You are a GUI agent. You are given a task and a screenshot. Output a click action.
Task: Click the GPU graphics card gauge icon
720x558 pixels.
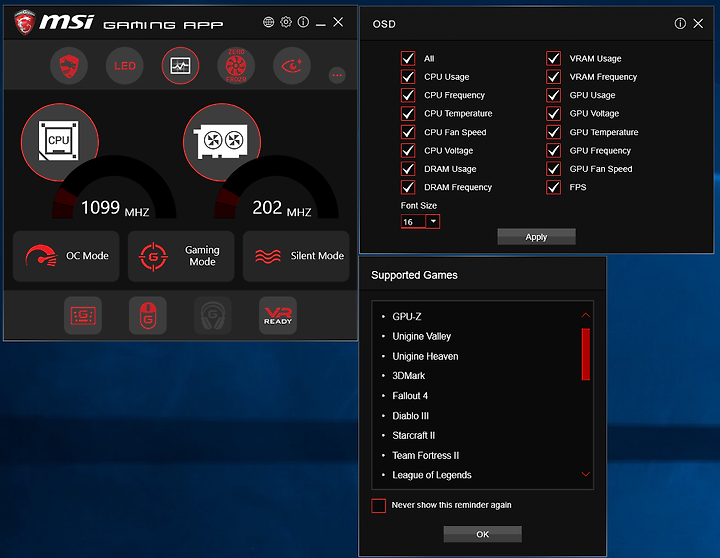[222, 142]
